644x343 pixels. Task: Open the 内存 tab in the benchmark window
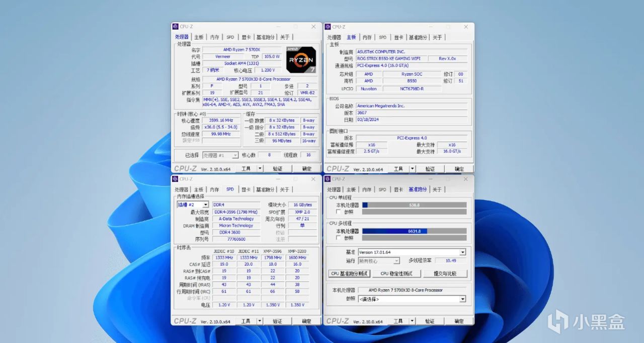[x=367, y=189]
